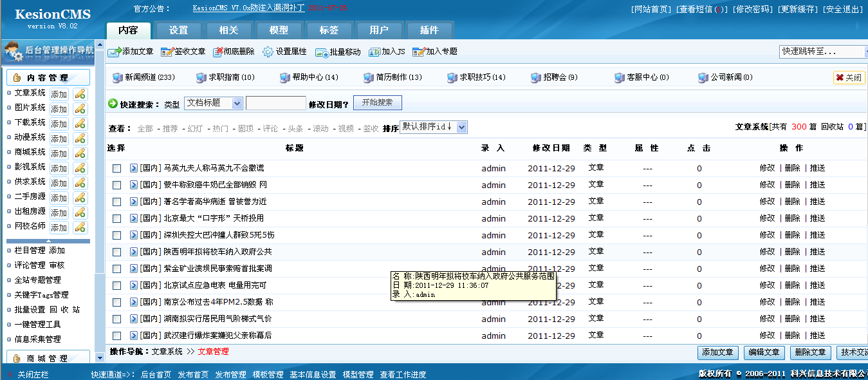Click pencil icon beside 供求系统
The width and height of the screenshot is (868, 380).
point(80,183)
